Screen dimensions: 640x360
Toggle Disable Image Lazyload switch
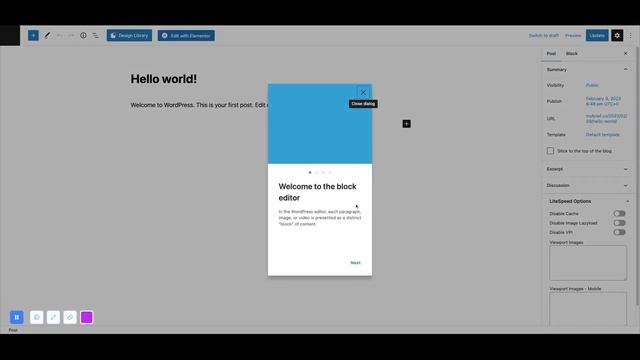[x=619, y=223]
